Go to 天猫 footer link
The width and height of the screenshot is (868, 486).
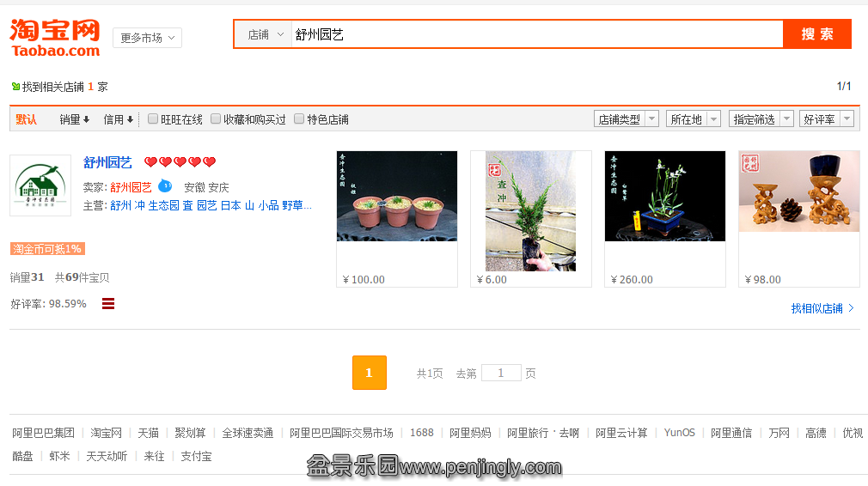148,433
